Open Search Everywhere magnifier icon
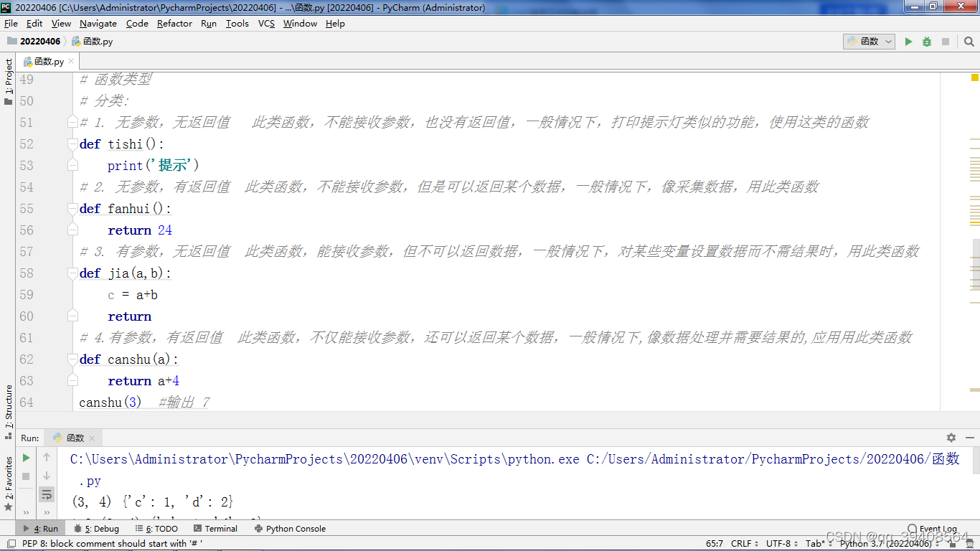The image size is (980, 551). (969, 42)
